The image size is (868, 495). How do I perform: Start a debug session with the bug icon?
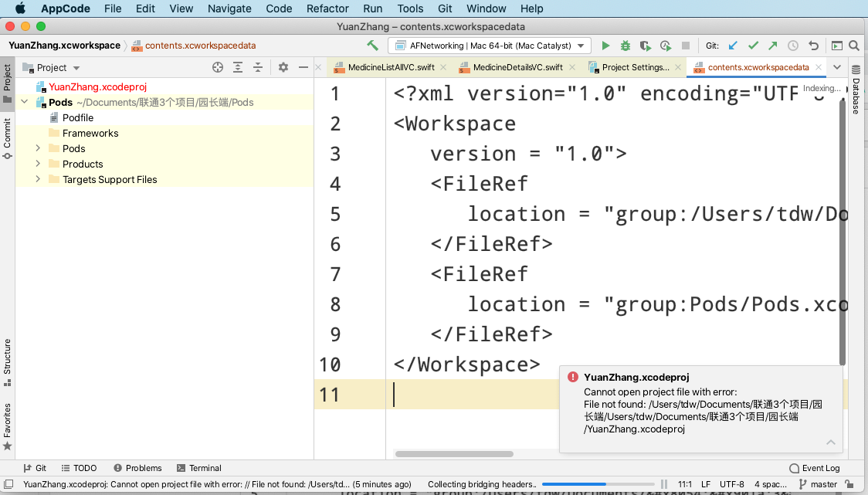click(625, 46)
